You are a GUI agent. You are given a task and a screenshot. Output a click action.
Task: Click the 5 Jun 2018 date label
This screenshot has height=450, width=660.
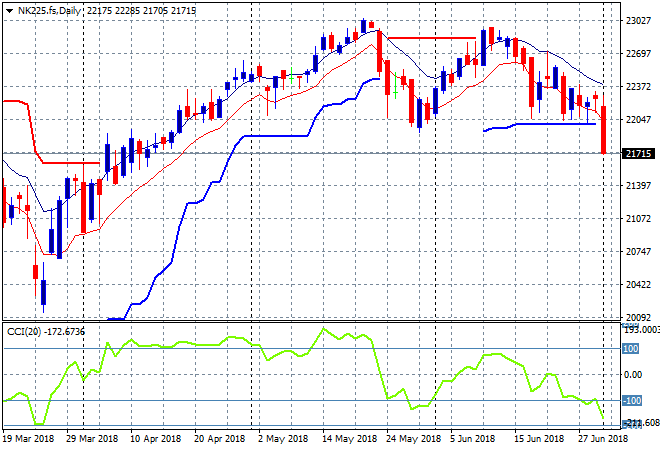(x=473, y=439)
